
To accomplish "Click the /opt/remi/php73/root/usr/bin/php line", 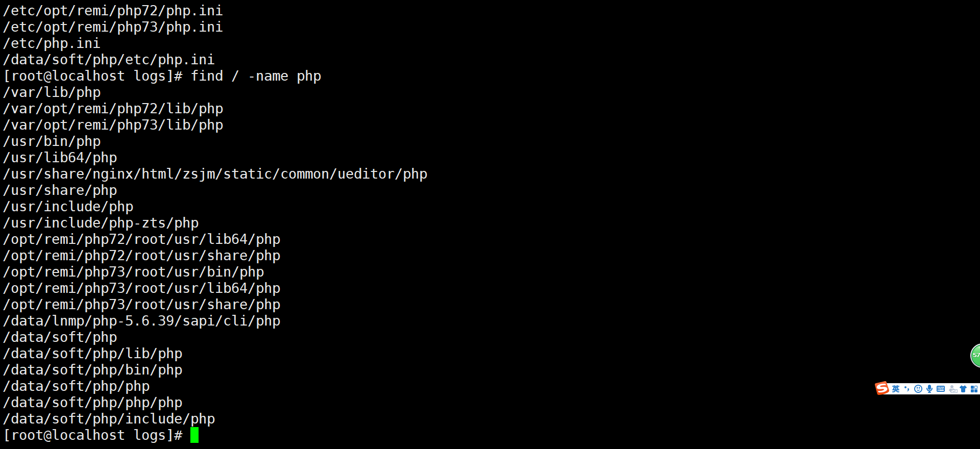I will [x=134, y=272].
